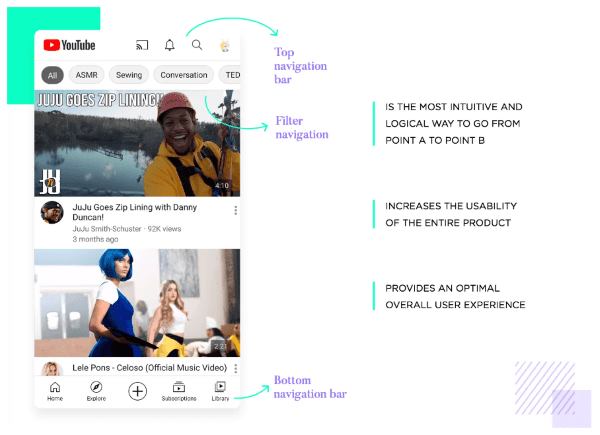Tap the create plus button
This screenshot has height=435, width=600.
click(x=138, y=391)
